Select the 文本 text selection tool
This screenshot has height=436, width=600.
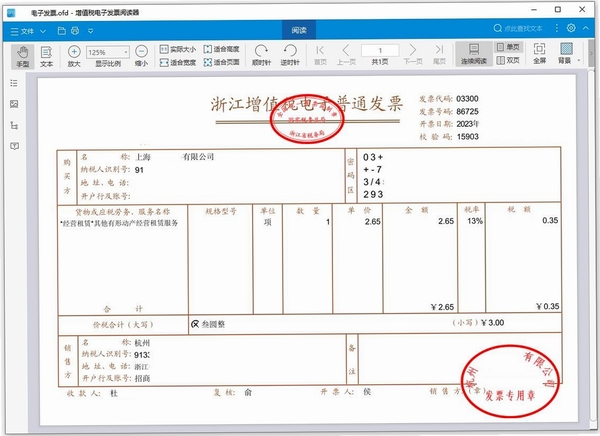[x=46, y=56]
